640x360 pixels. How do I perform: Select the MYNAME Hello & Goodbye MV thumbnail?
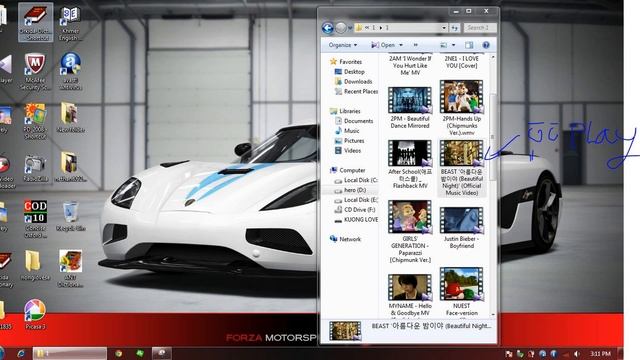pos(410,287)
